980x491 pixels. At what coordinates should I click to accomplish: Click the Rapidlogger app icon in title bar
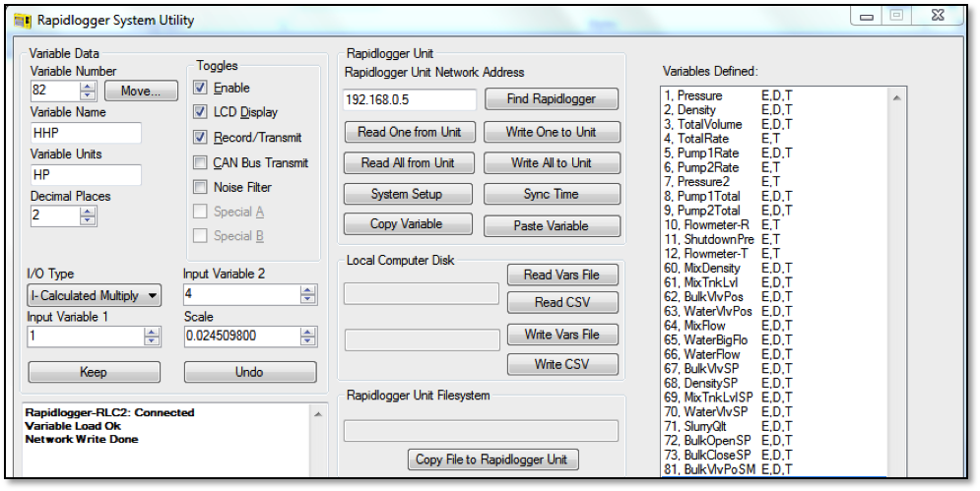pyautogui.click(x=23, y=20)
